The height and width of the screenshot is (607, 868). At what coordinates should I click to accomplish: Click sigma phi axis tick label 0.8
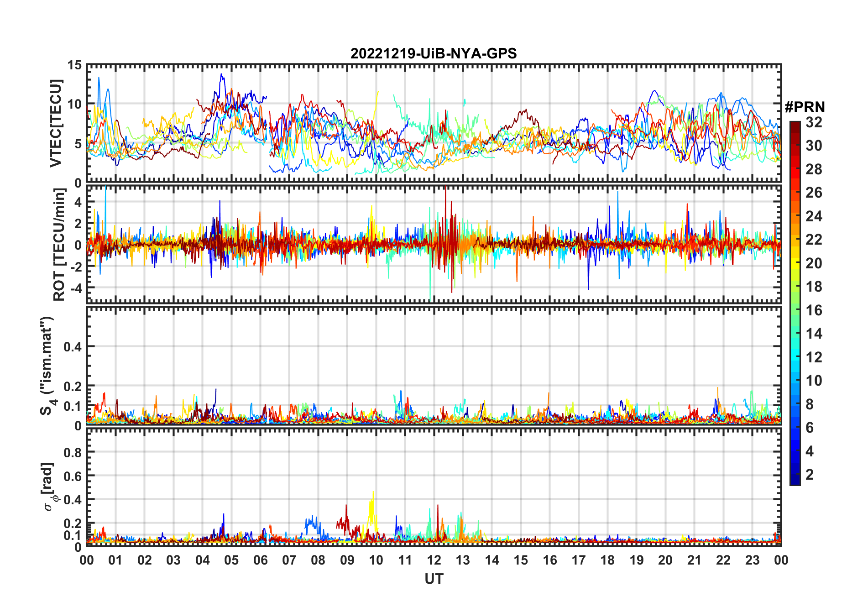pos(73,452)
